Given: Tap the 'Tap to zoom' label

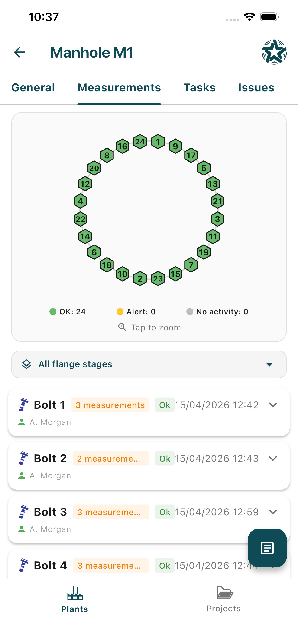Looking at the screenshot, I should pos(156,327).
